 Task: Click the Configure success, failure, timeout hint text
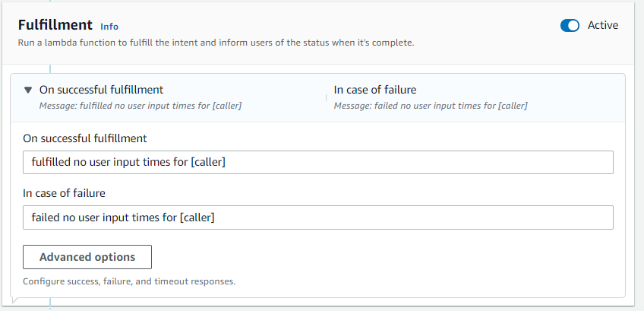point(129,282)
